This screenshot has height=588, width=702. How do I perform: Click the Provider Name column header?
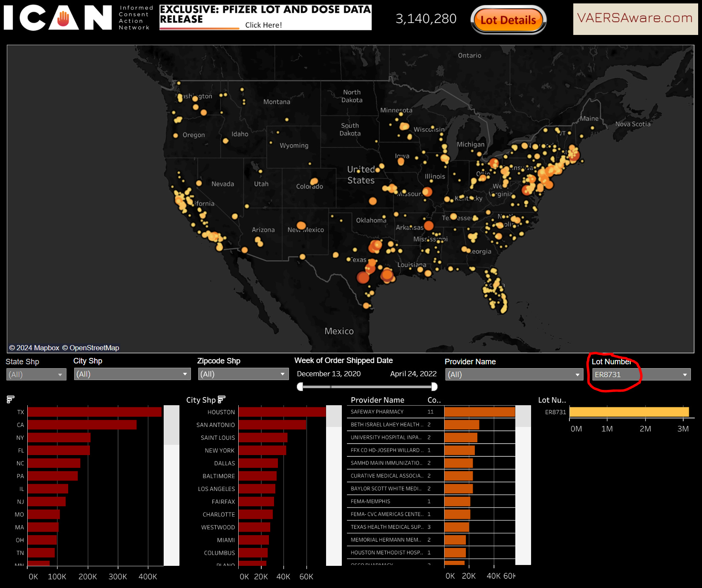click(x=377, y=400)
